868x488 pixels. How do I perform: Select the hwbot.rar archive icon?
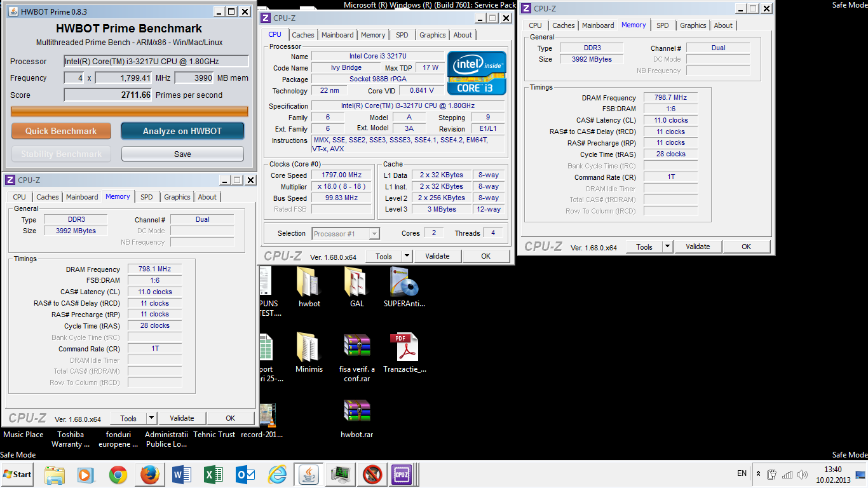click(x=357, y=419)
